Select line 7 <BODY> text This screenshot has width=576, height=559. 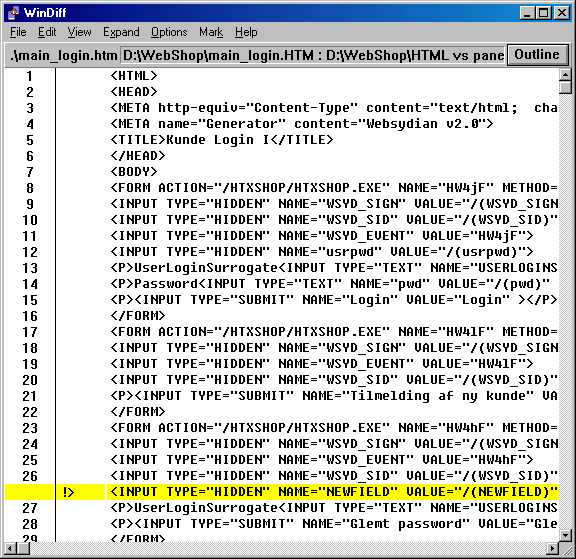134,172
